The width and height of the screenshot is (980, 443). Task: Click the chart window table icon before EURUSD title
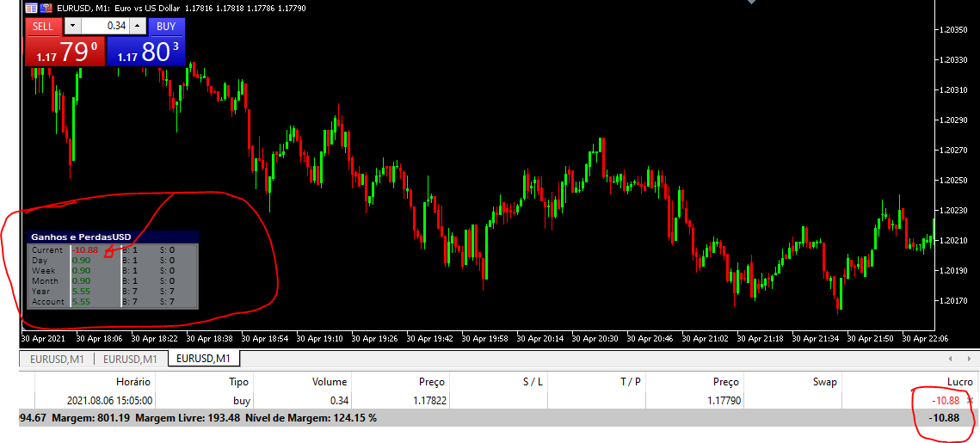(x=31, y=8)
